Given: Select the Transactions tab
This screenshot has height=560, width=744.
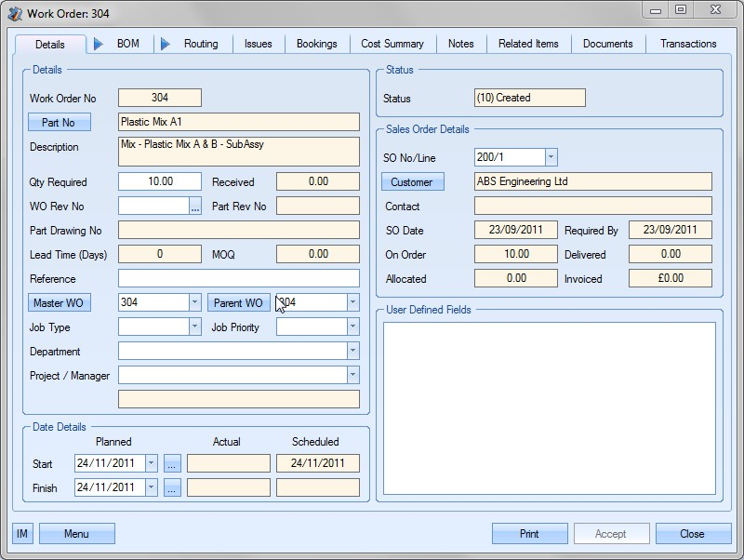Looking at the screenshot, I should (x=687, y=44).
